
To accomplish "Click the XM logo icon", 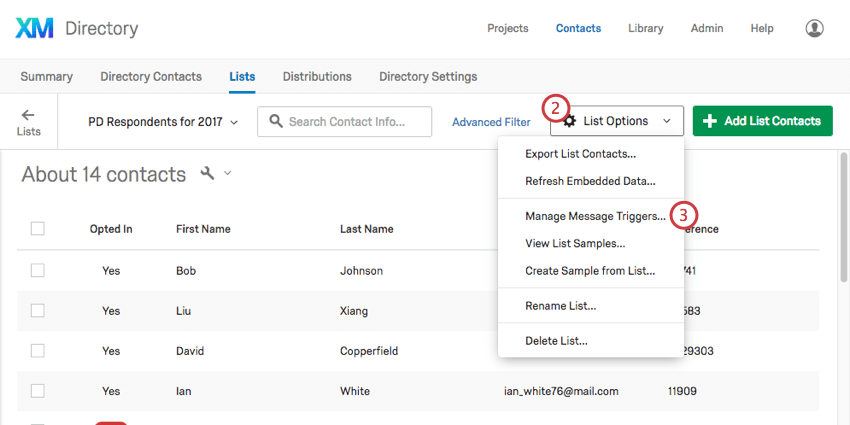I will [x=35, y=28].
